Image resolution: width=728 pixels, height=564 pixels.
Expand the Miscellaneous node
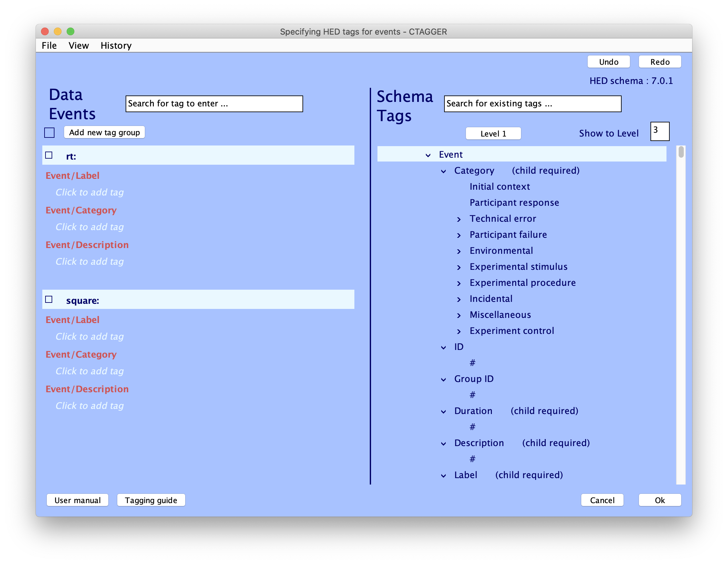(x=459, y=315)
